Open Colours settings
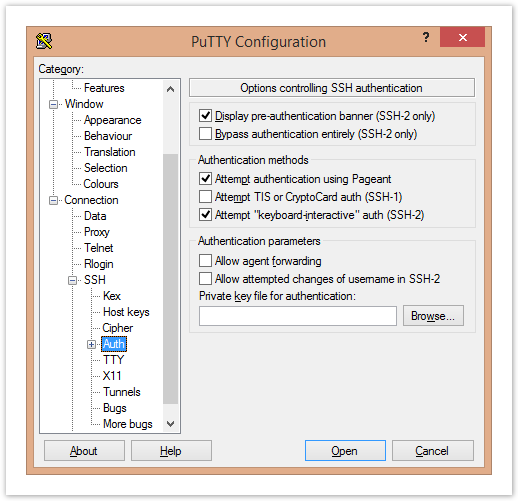 101,184
